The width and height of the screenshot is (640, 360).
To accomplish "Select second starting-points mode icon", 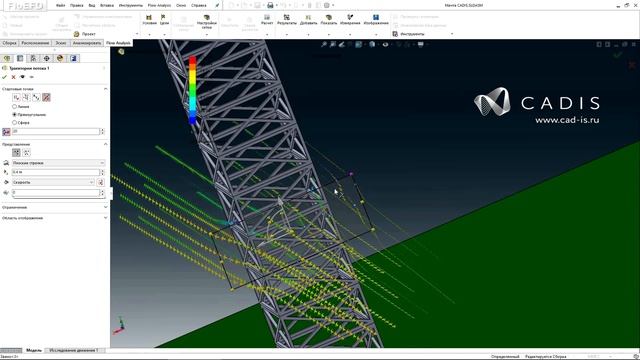I will click(x=26, y=97).
